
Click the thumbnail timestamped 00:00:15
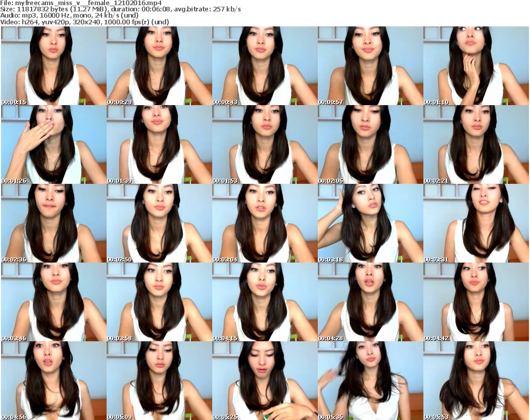(53, 66)
